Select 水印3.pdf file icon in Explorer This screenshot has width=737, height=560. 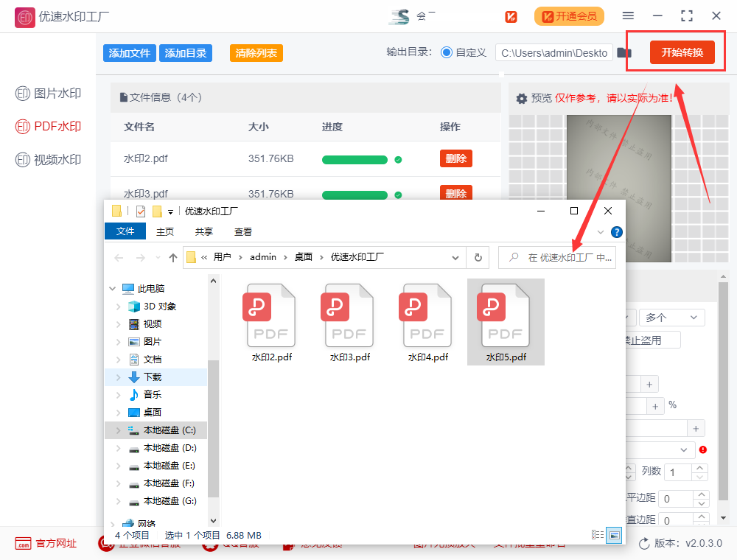coord(349,322)
